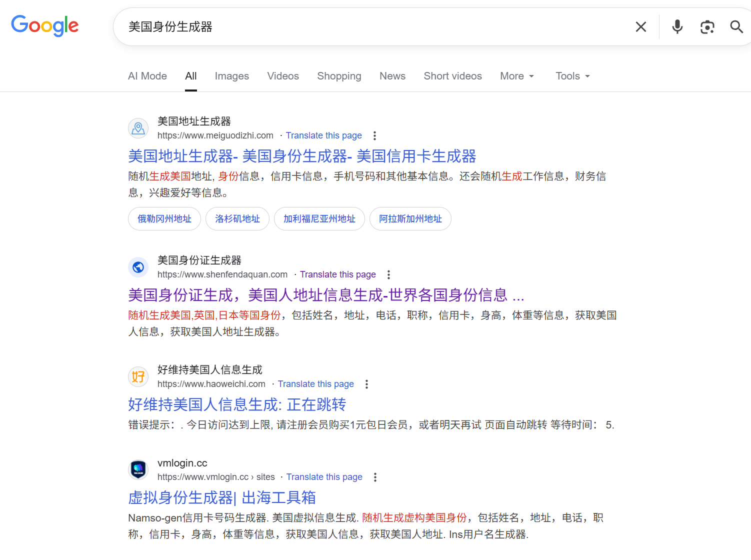The image size is (751, 560).
Task: Select the All results tab
Action: click(191, 76)
